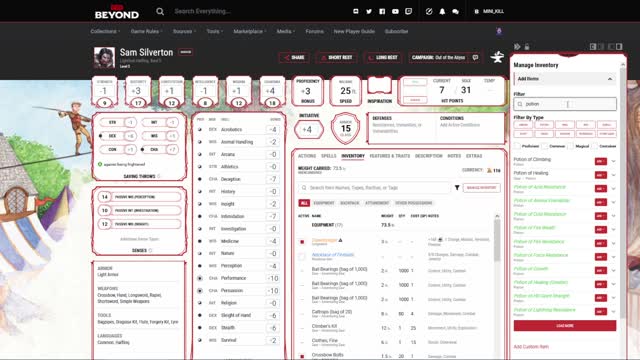Open the chat messages icon
The width and height of the screenshot is (640, 360).
click(x=456, y=11)
